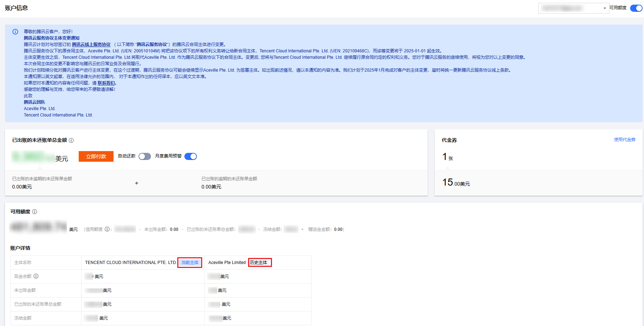The height and width of the screenshot is (326, 644).
Task: Click the 已出账的未还账单总金额 row label in the table
Action: [38, 304]
